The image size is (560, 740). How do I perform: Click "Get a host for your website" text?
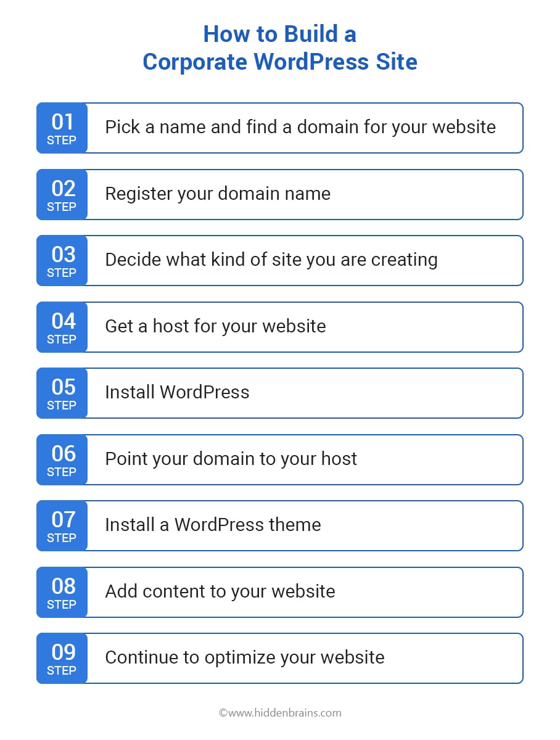[x=215, y=326]
